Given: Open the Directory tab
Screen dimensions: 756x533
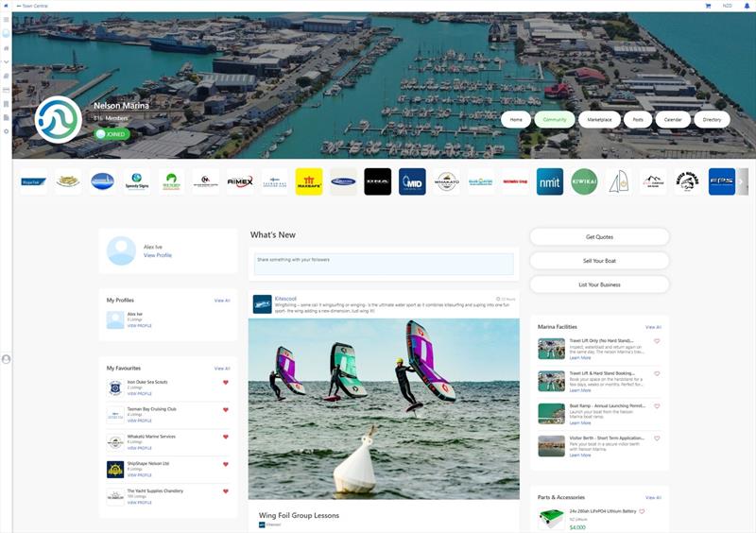Looking at the screenshot, I should [712, 120].
